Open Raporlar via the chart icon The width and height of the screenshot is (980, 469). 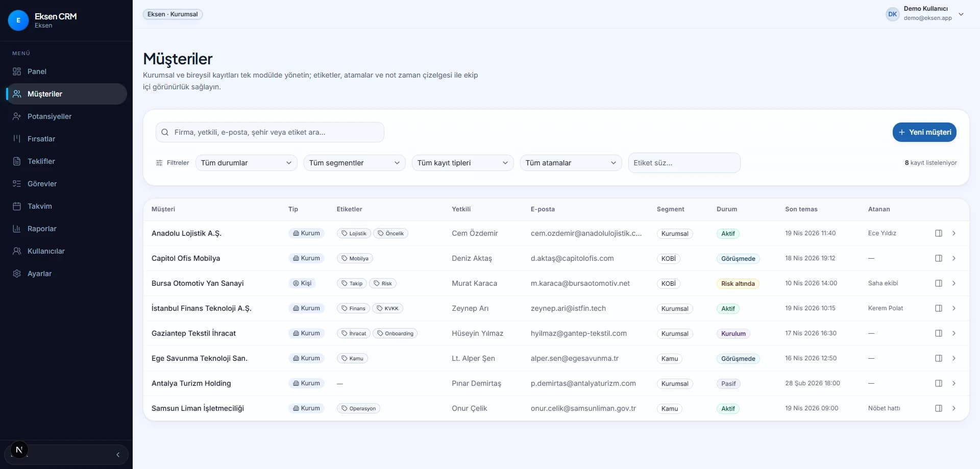pos(17,229)
